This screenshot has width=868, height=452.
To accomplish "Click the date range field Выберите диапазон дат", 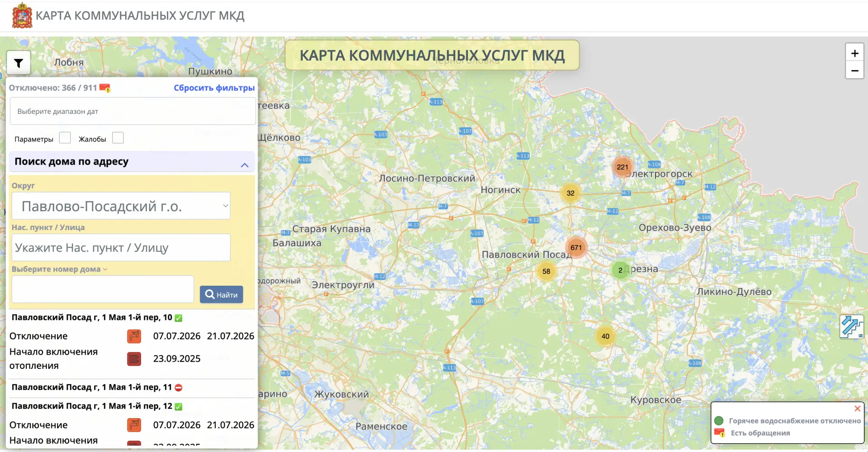I will click(133, 111).
